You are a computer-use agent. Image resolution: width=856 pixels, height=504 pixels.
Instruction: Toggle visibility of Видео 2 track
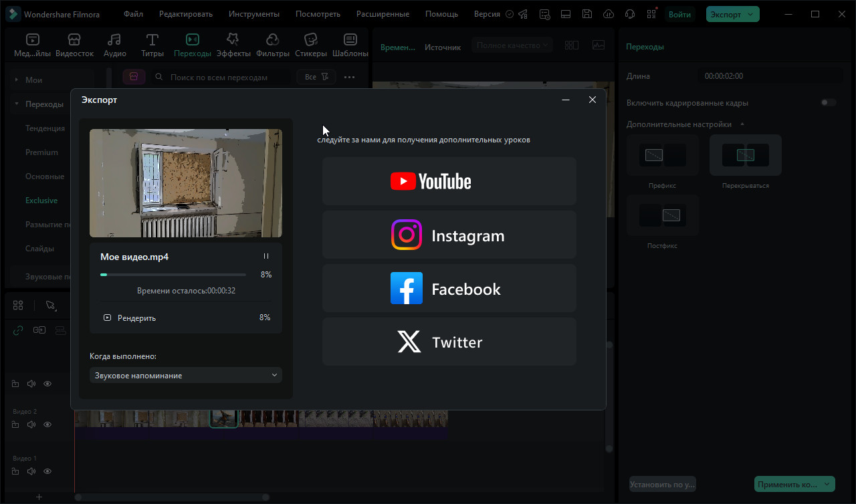pyautogui.click(x=47, y=424)
